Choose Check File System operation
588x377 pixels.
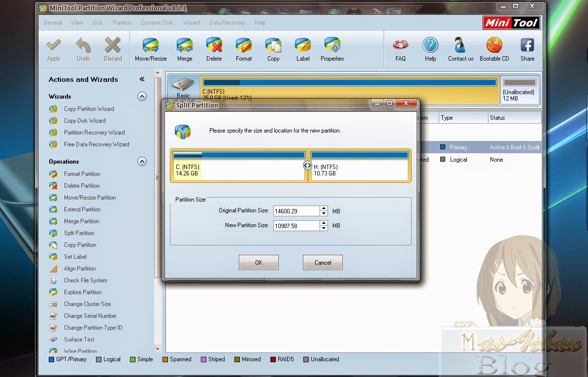85,280
